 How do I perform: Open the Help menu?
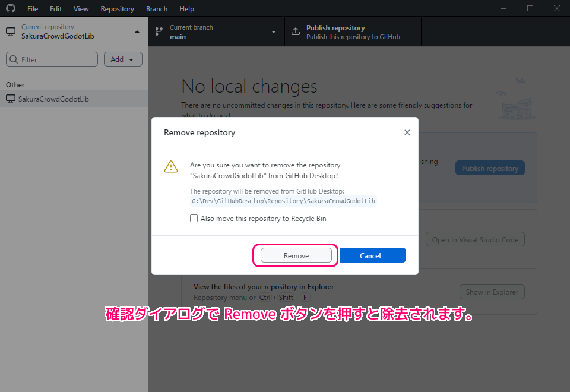click(x=186, y=9)
